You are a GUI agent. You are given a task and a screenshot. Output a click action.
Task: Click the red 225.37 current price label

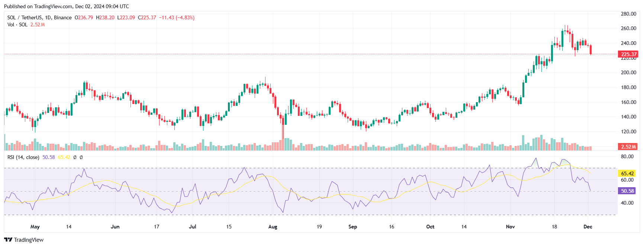pos(628,54)
